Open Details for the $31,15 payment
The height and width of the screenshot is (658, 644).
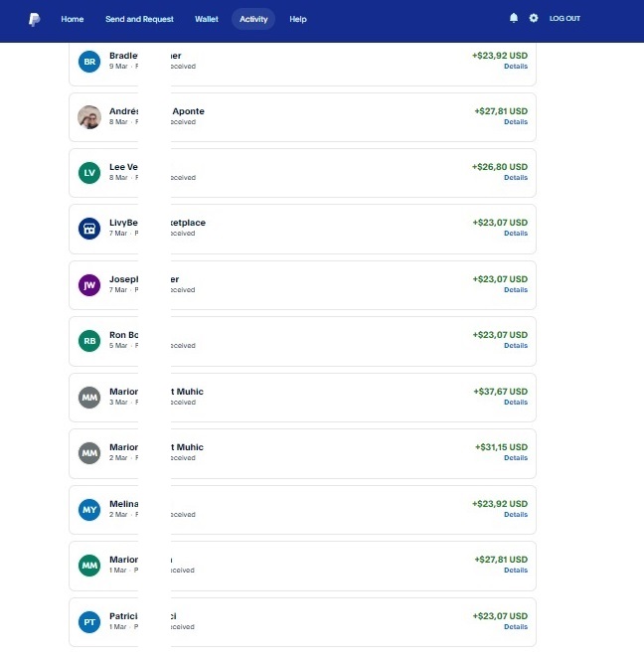(516, 458)
